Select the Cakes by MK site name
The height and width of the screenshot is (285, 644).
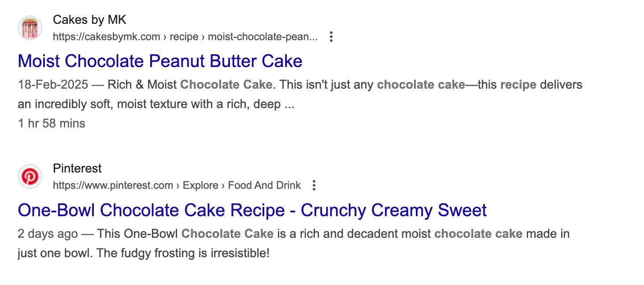(x=90, y=20)
